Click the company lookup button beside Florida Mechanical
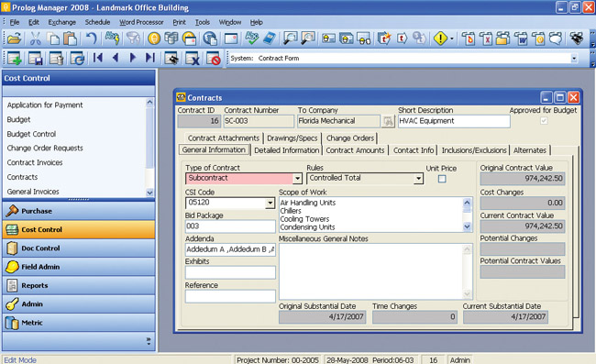Screen dimensions: 596x364 [x=388, y=121]
